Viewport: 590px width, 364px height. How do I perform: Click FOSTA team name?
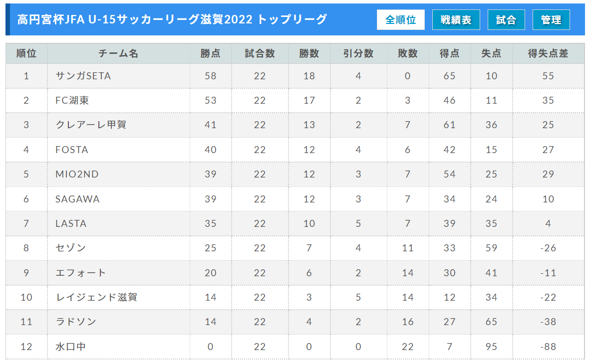pyautogui.click(x=72, y=150)
